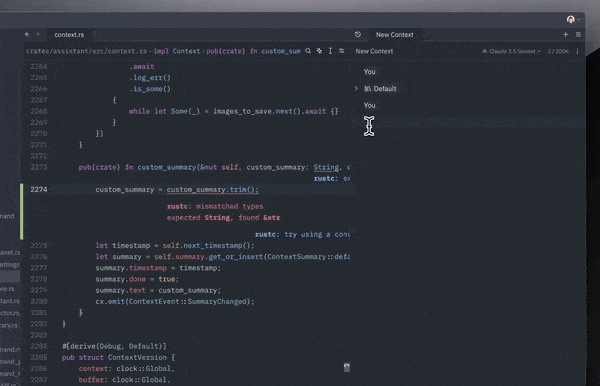Viewport: 600px width, 386px height.
Task: Click the inline assist sparkle icon
Action: tap(319, 51)
